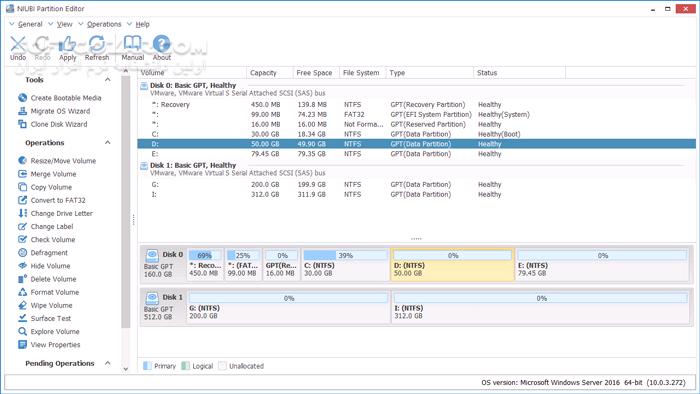Sort by the File System column header
700x394 pixels.
362,73
